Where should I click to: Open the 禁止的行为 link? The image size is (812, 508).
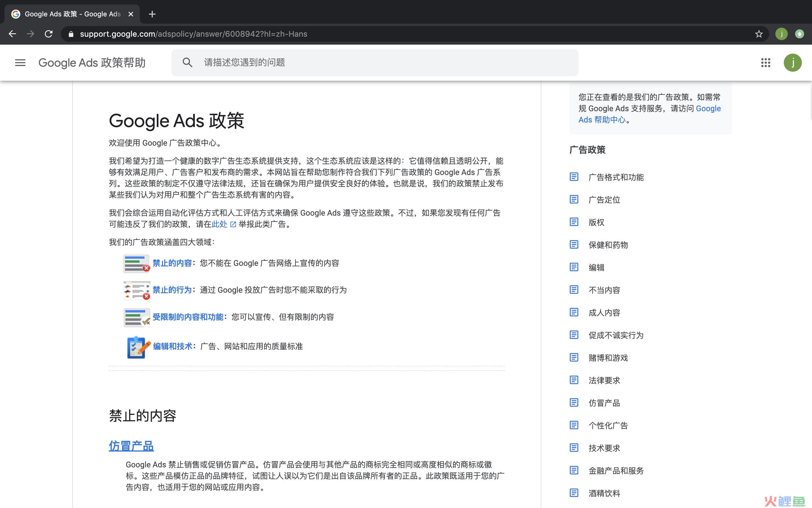tap(172, 290)
